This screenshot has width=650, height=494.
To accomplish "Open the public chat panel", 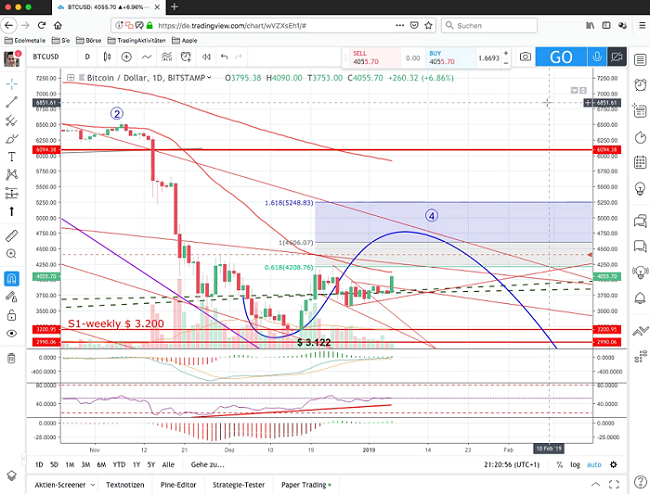I will [x=640, y=220].
